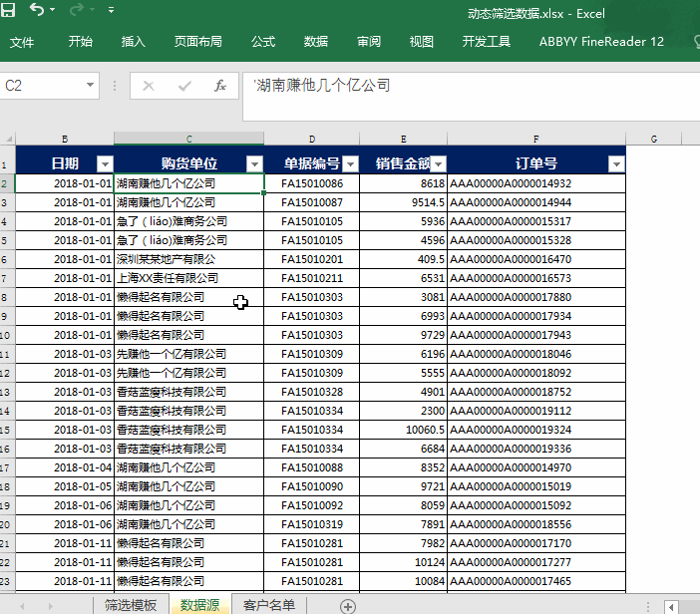Open the 开发工具 ribbon tab
This screenshot has width=700, height=614.
point(487,42)
